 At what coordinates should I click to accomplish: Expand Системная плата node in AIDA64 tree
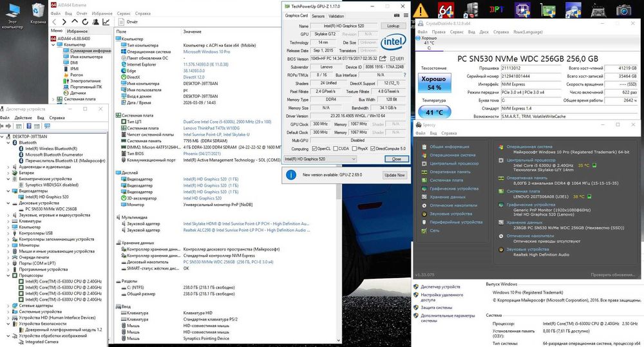coord(53,99)
